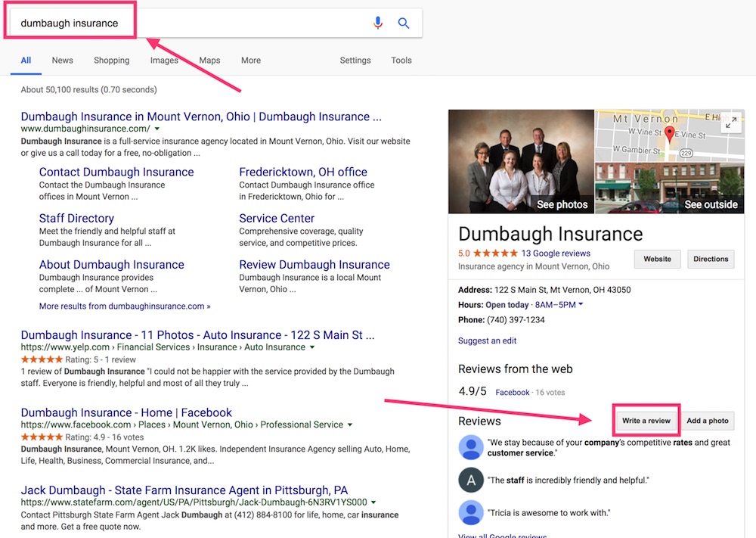
Task: Click the avatar beside the competitive rates review
Action: pyautogui.click(x=471, y=447)
